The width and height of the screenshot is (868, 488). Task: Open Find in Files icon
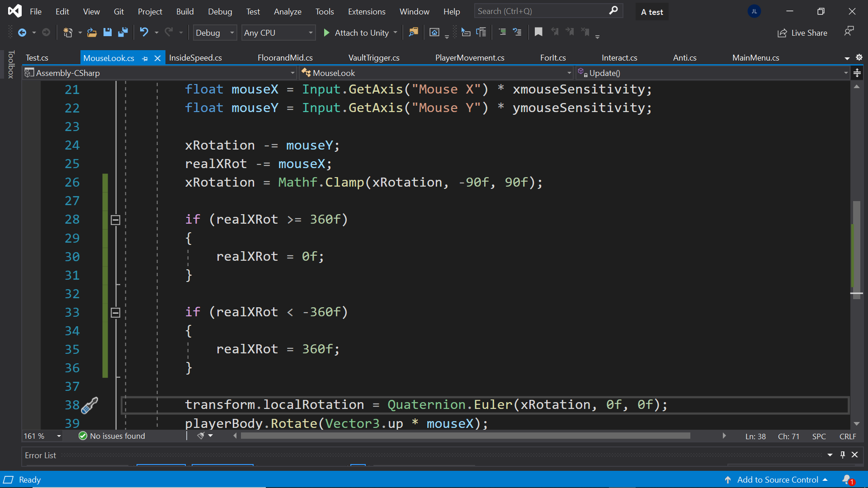tap(413, 33)
